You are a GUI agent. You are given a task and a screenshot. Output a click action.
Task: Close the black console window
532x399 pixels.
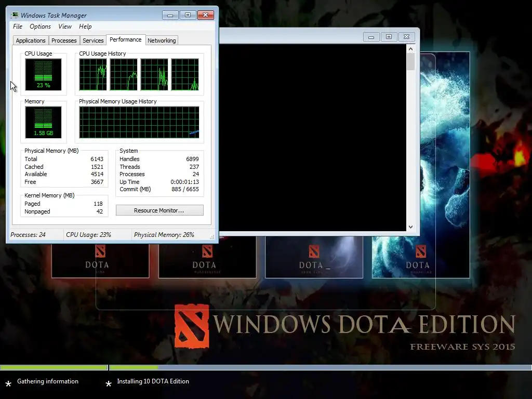406,37
